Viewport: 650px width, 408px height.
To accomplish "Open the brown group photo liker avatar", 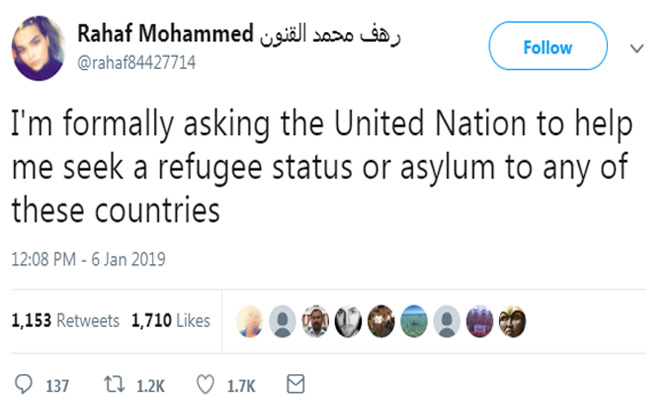I will (381, 320).
